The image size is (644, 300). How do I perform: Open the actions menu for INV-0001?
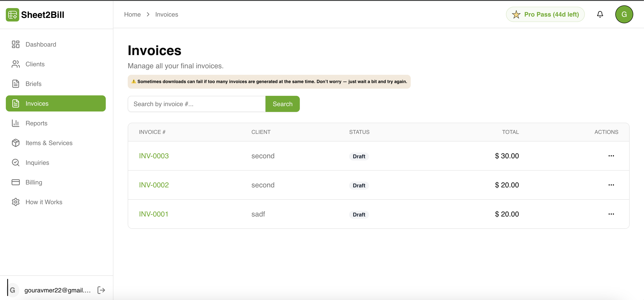click(x=611, y=214)
